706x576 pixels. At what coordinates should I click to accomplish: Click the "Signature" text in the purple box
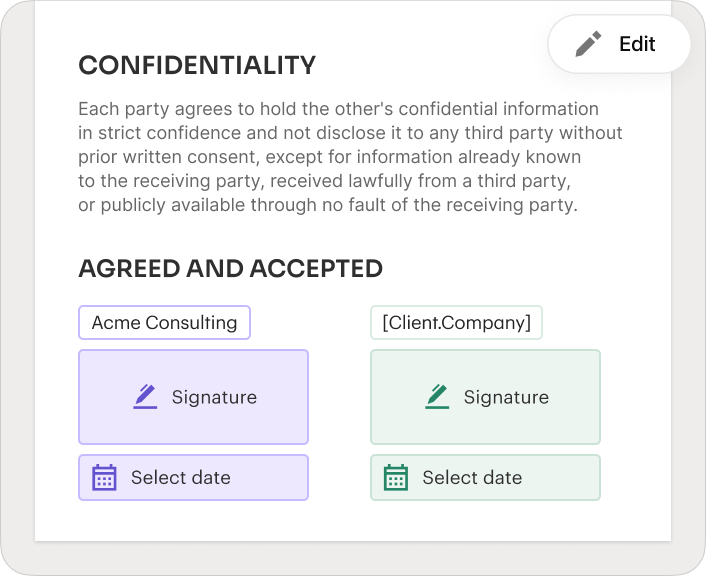[214, 397]
